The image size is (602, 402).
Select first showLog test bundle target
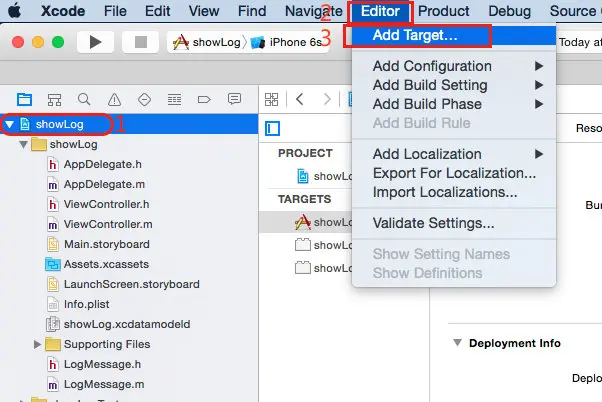(x=324, y=245)
